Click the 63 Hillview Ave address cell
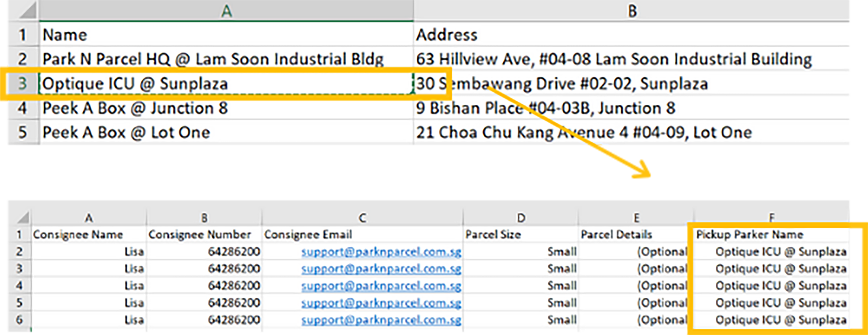 pyautogui.click(x=613, y=59)
